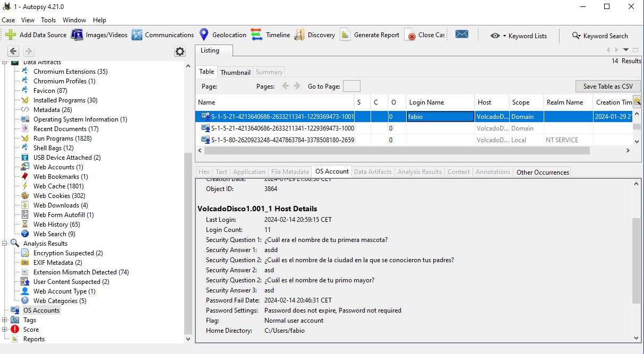Open the tree view gear settings

click(180, 51)
